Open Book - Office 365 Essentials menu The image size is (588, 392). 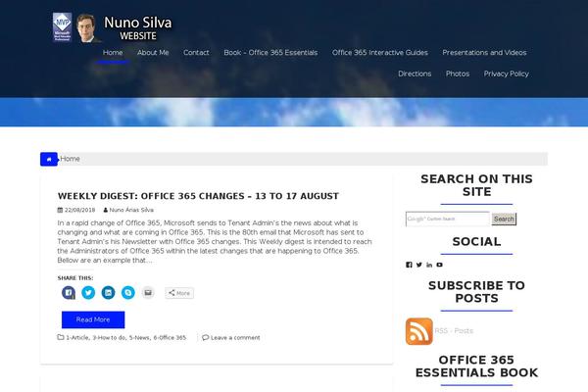click(x=270, y=53)
